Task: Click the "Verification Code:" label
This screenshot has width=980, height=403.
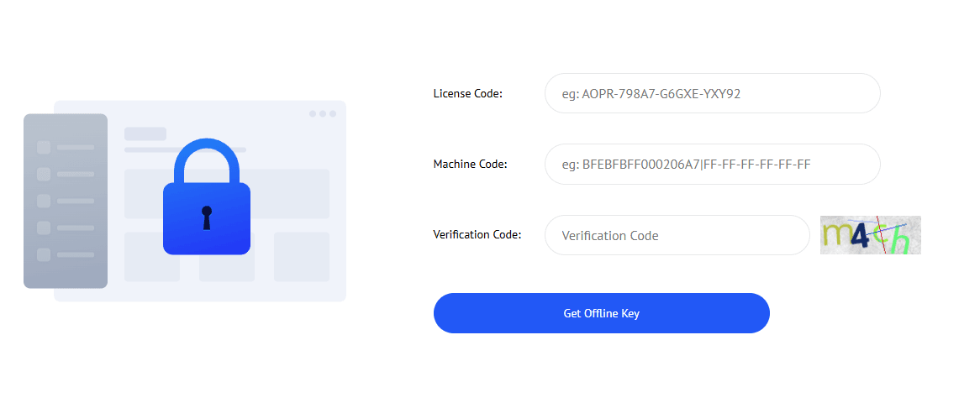Action: pyautogui.click(x=477, y=234)
